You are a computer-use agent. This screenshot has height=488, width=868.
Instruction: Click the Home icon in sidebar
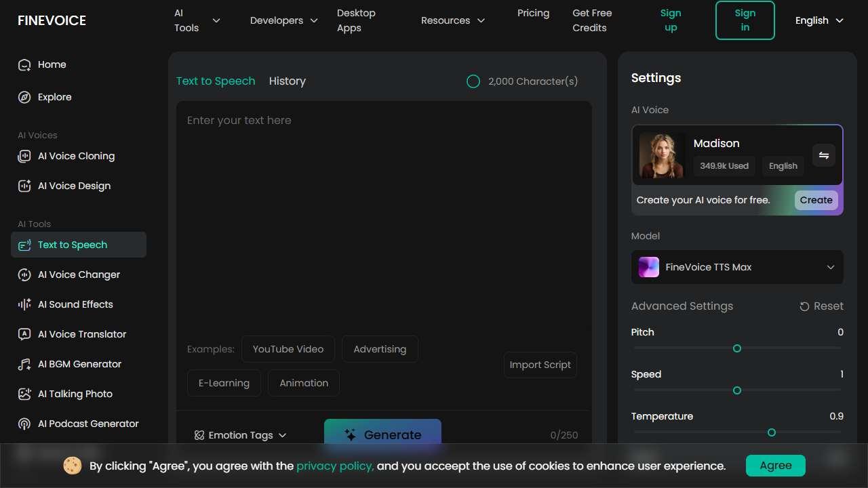click(x=24, y=65)
